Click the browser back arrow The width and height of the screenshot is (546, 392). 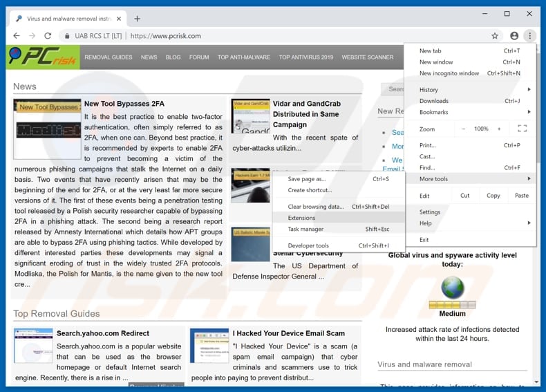tap(16, 36)
